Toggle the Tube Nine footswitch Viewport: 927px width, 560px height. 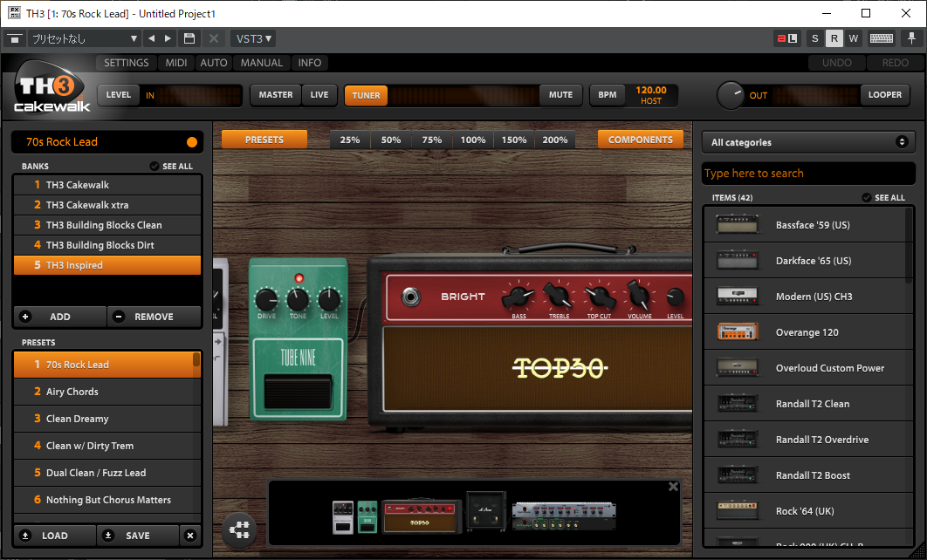pyautogui.click(x=298, y=392)
